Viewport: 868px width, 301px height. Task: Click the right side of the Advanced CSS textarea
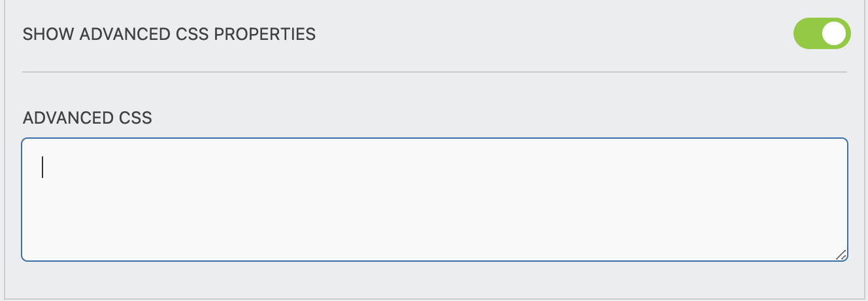(x=784, y=200)
